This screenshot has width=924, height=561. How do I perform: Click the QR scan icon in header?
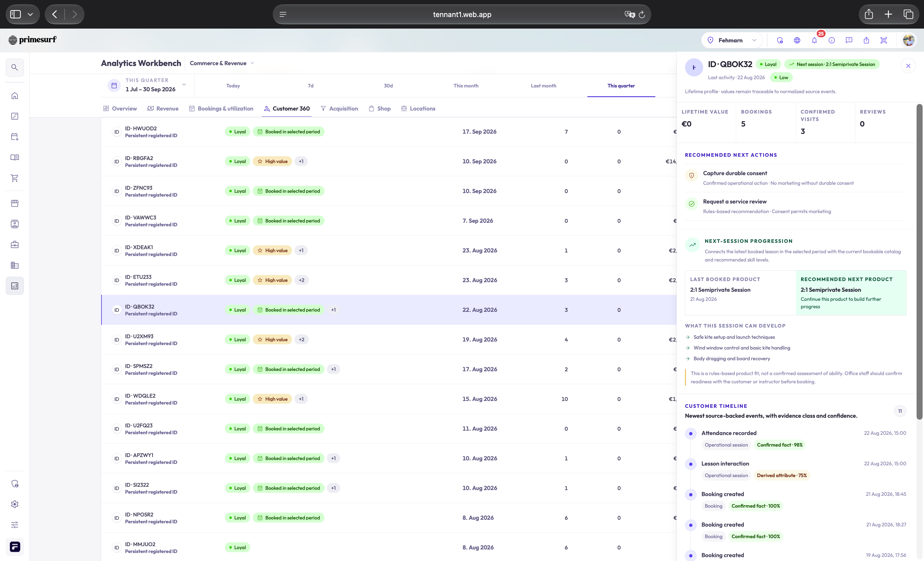(x=884, y=40)
